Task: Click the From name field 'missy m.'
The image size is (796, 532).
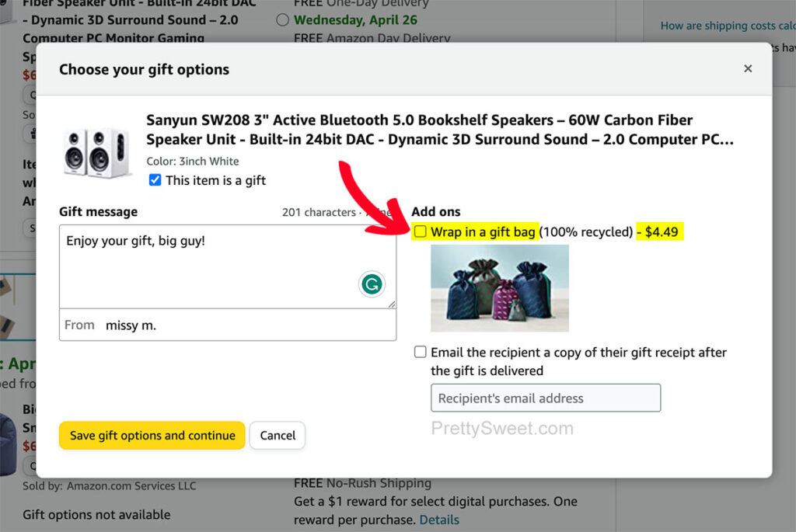Action: pos(228,325)
